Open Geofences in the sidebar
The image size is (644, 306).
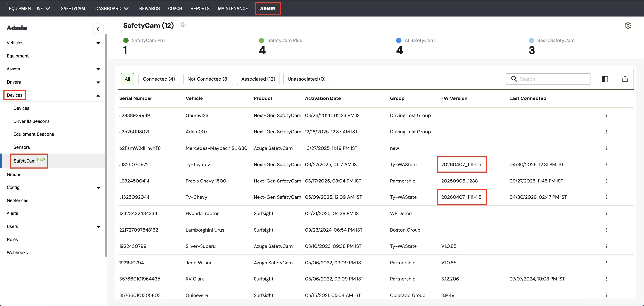18,200
